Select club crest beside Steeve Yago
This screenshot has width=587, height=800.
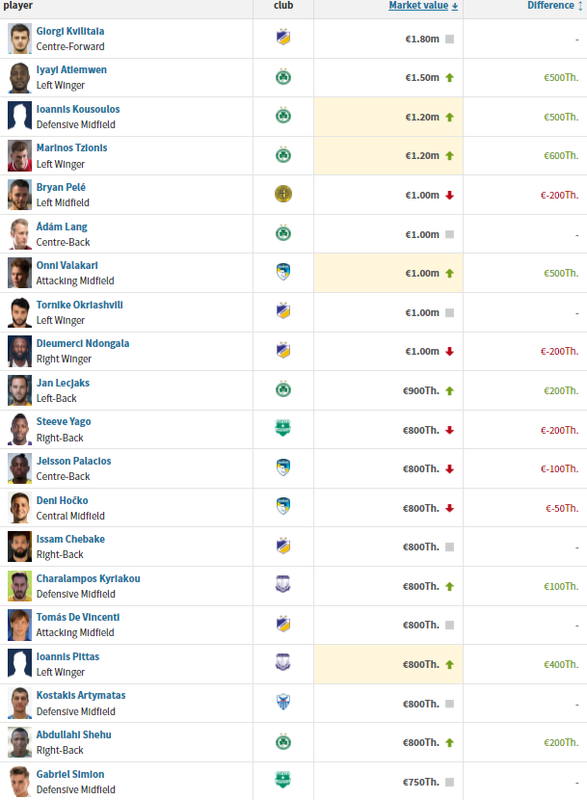[x=283, y=429]
